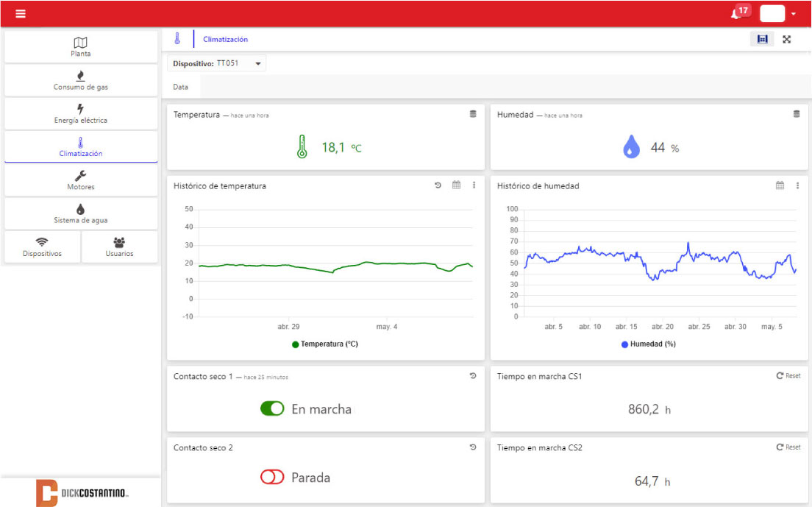Image resolution: width=812 pixels, height=507 pixels.
Task: Open calendar on Histórico de humedad
Action: 780,185
